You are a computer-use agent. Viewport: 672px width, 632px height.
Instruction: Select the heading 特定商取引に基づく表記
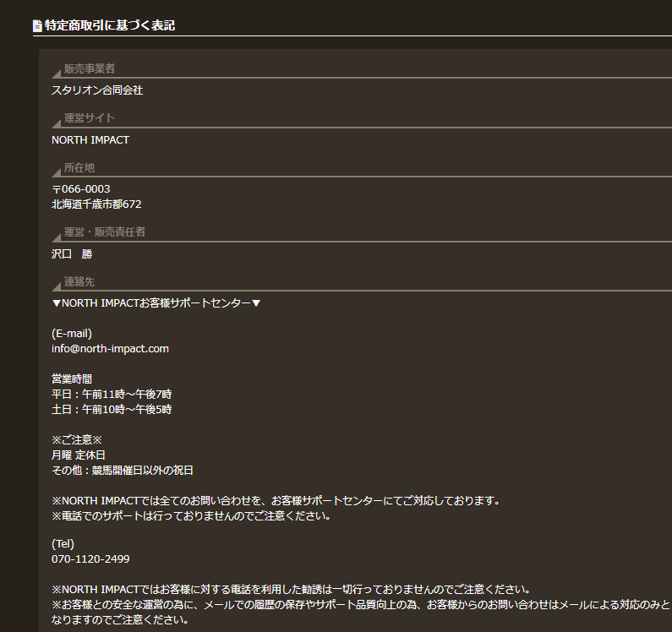[x=110, y=25]
